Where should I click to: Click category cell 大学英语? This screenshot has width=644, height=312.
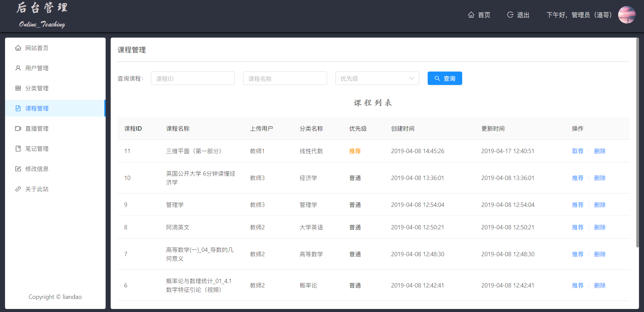(311, 227)
